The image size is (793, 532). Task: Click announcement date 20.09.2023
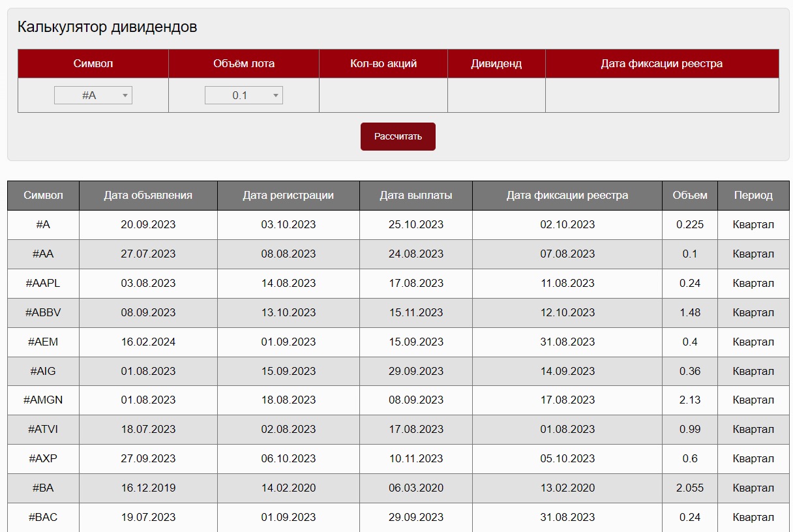(x=148, y=225)
